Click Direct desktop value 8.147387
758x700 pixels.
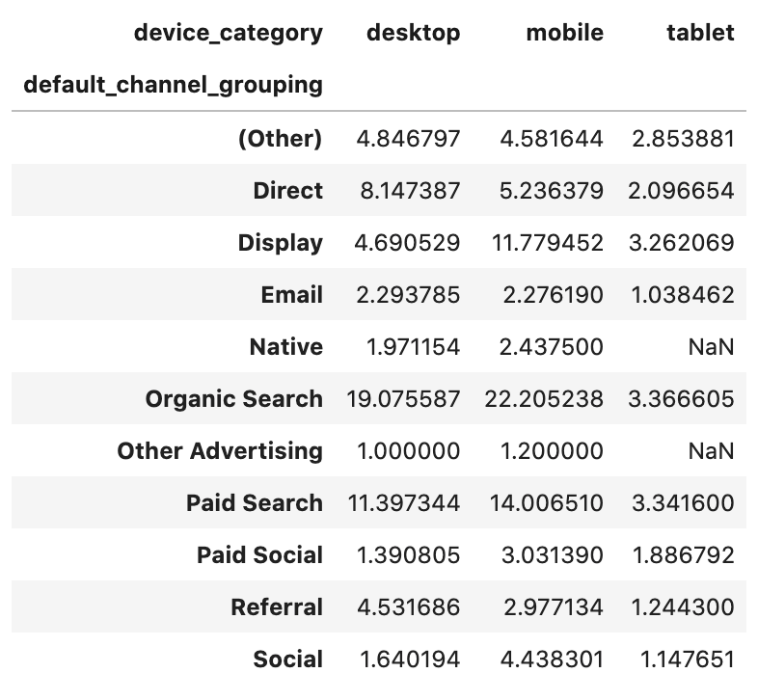(409, 190)
